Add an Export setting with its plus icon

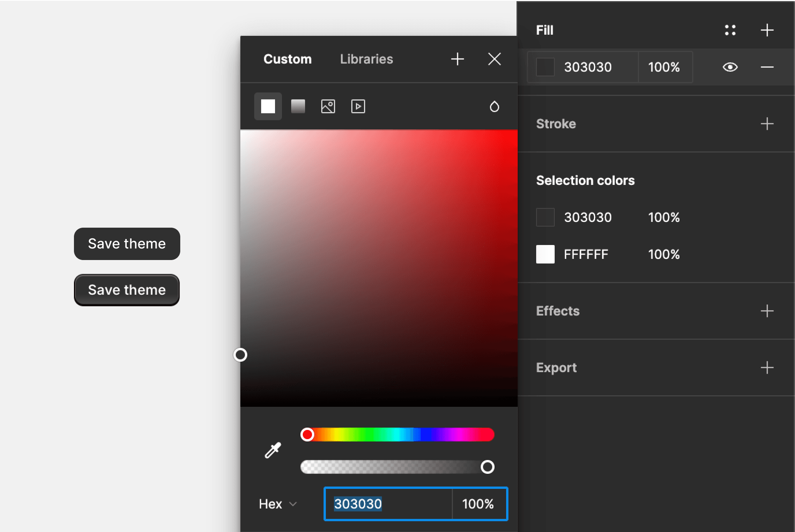(x=767, y=368)
